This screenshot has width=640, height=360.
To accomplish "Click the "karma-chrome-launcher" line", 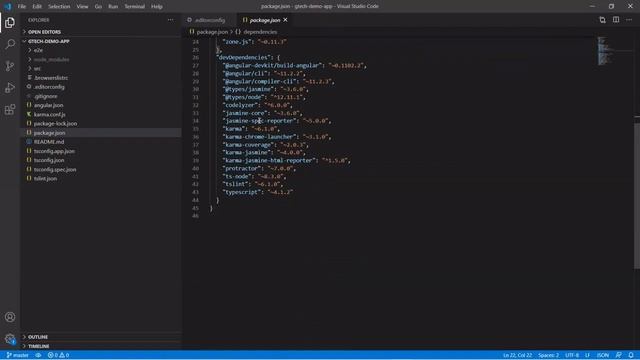I will 277,137.
